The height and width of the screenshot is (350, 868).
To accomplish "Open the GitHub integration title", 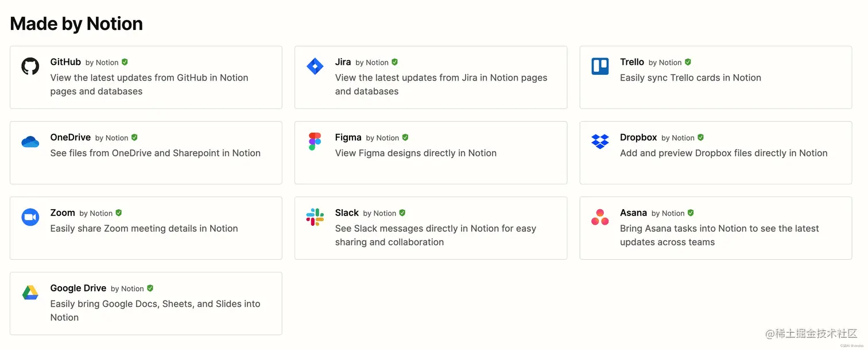I will coord(65,62).
